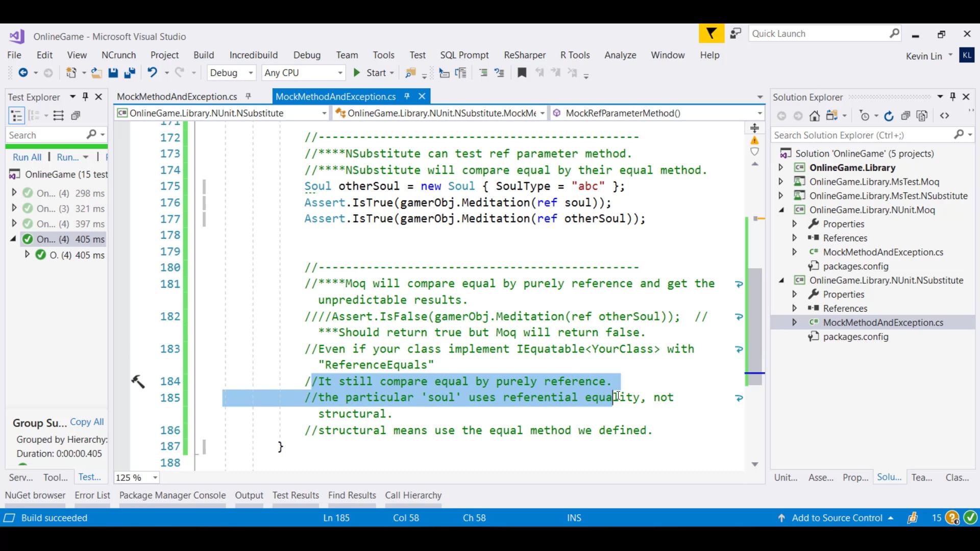This screenshot has width=980, height=551.
Task: Switch to the Error List tab
Action: [x=92, y=495]
